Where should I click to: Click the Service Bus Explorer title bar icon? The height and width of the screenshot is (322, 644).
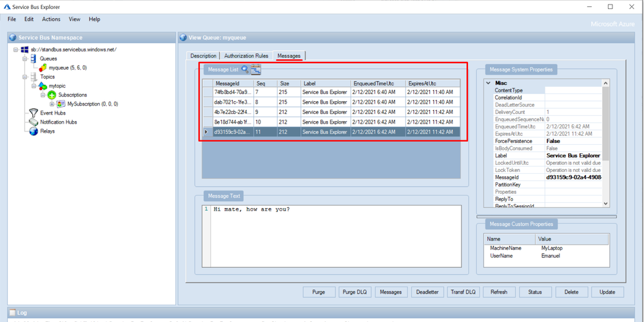coord(7,6)
